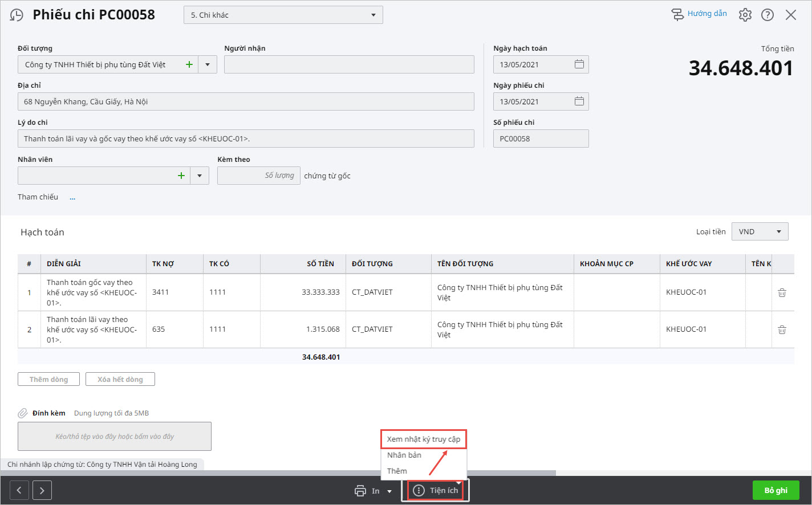Image resolution: width=812 pixels, height=505 pixels.
Task: Open the Hướng dẫn guide link
Action: pos(699,14)
